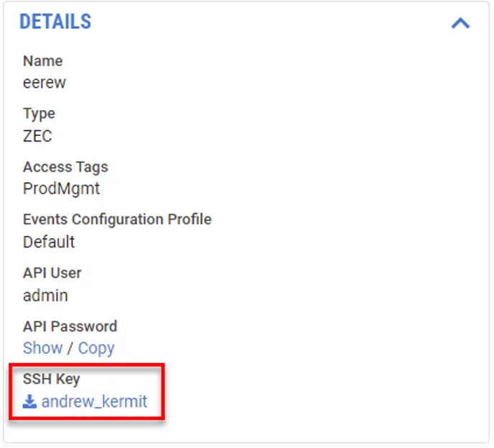This screenshot has width=494, height=448.
Task: Click the Events Configuration Profile label
Action: point(117,219)
